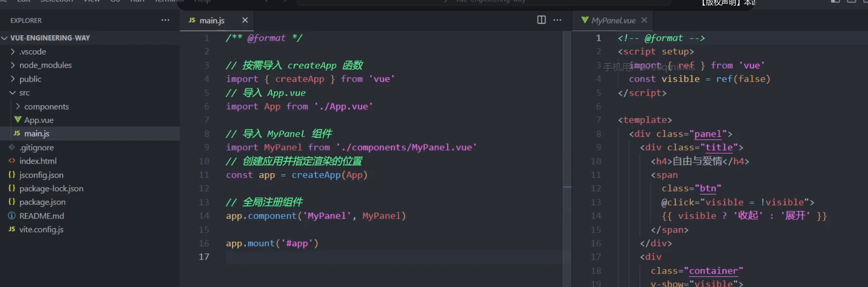
Task: Click './components/MyPanel.vue' import path
Action: 406,147
